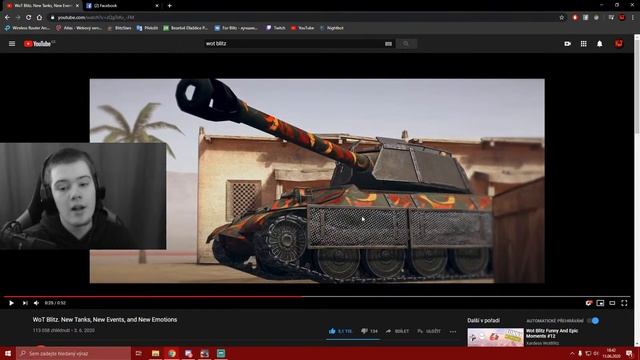Click the Windows taskbar search box
The image size is (640, 360).
73,353
